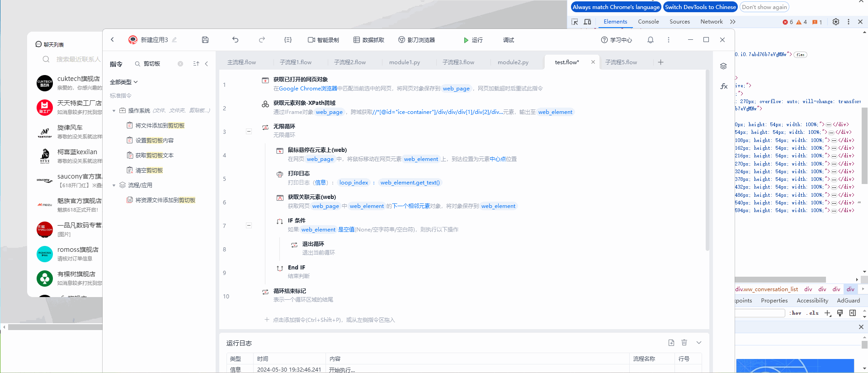Open the 全部类型 dropdown filter
868x373 pixels.
click(x=123, y=82)
